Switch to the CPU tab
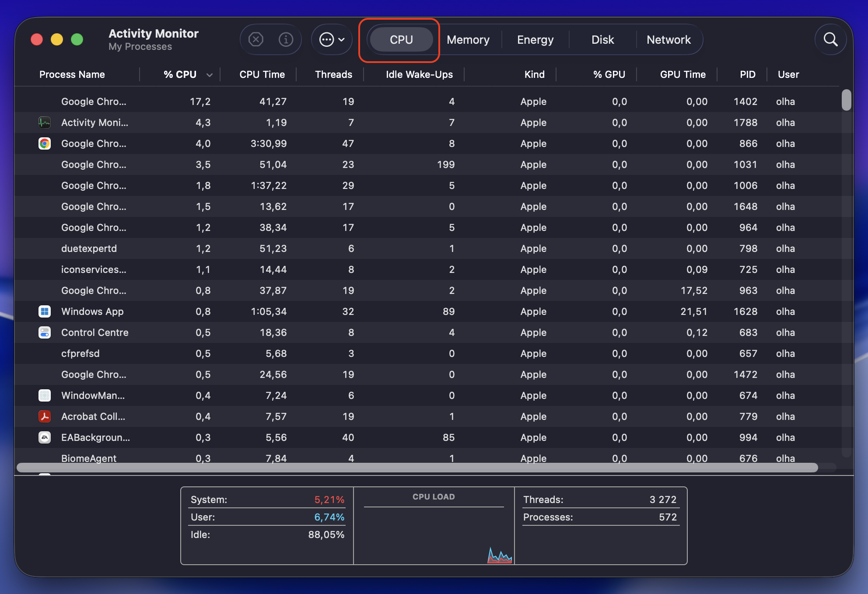868x594 pixels. coord(401,40)
